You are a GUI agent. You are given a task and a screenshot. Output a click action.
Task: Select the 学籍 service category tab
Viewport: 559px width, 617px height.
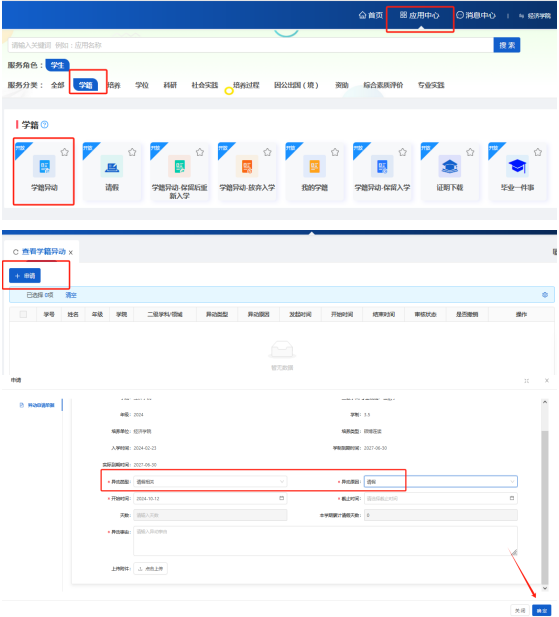[85, 85]
